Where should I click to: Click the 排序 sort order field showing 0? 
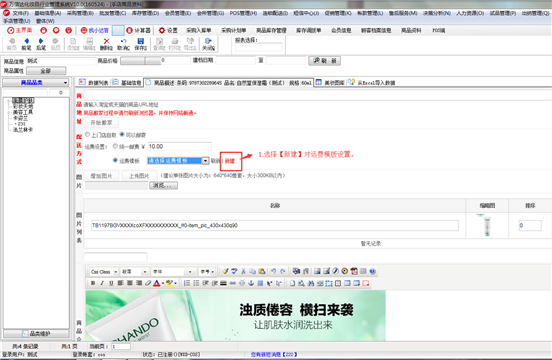point(530,225)
